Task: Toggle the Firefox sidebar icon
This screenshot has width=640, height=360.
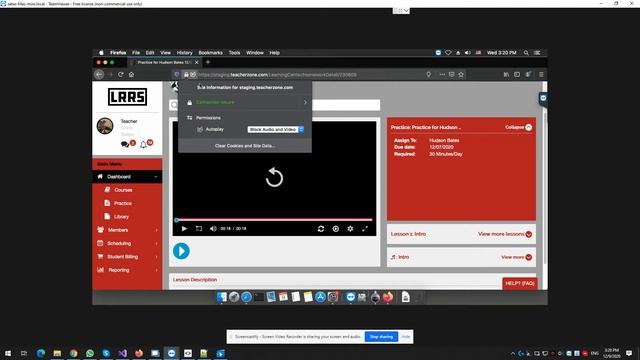Action: coord(517,75)
